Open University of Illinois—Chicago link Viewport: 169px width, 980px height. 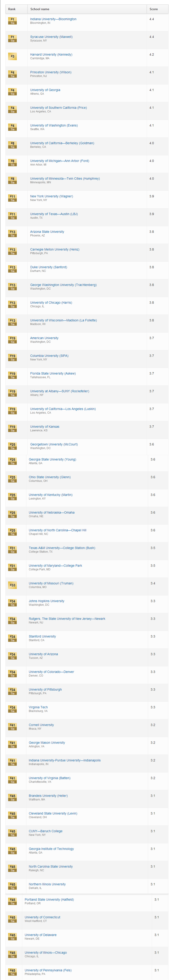(x=46, y=953)
